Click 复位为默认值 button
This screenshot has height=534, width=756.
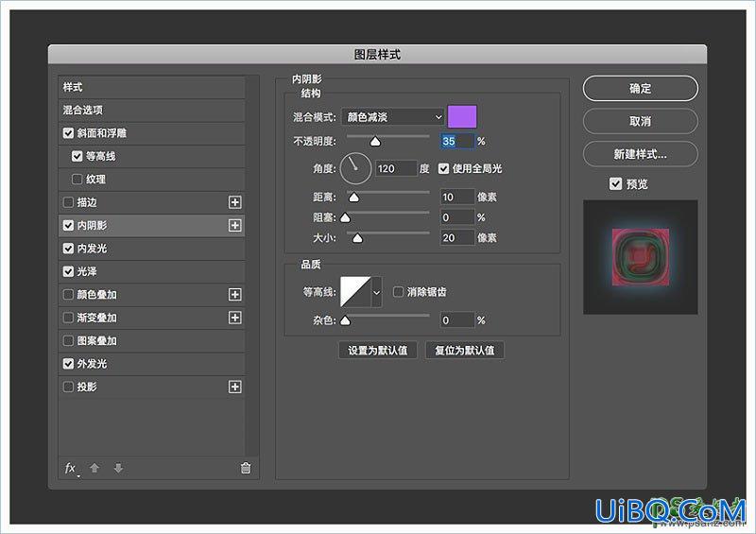click(x=465, y=351)
